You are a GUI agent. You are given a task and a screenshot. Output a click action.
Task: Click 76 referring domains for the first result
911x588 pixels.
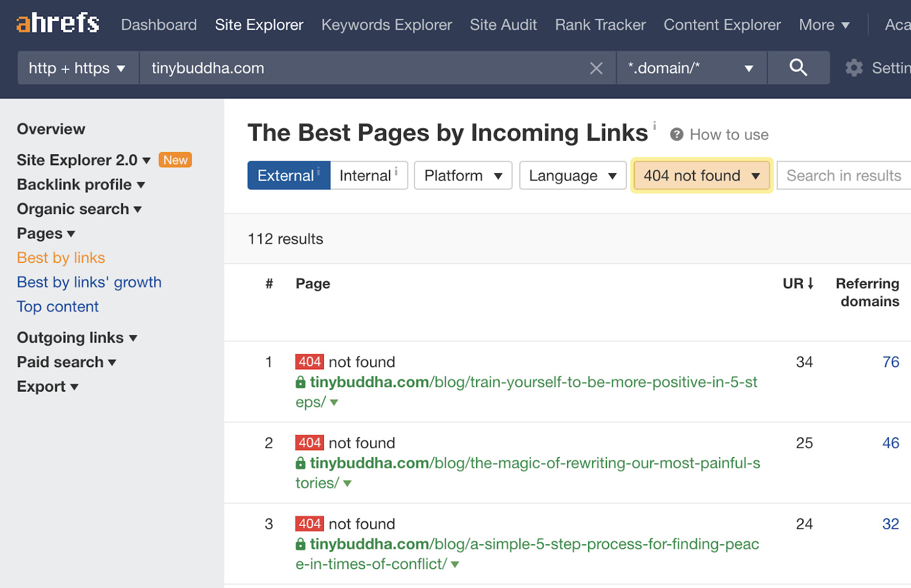891,361
